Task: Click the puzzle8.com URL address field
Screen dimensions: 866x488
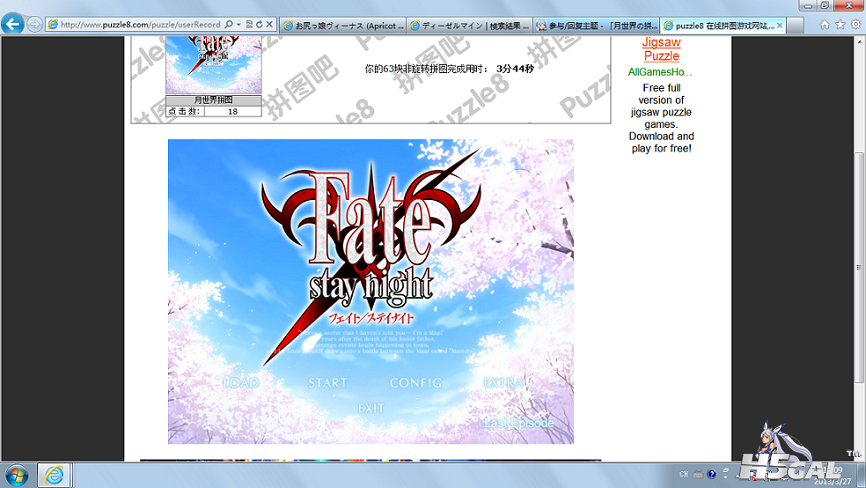Action: (140, 24)
